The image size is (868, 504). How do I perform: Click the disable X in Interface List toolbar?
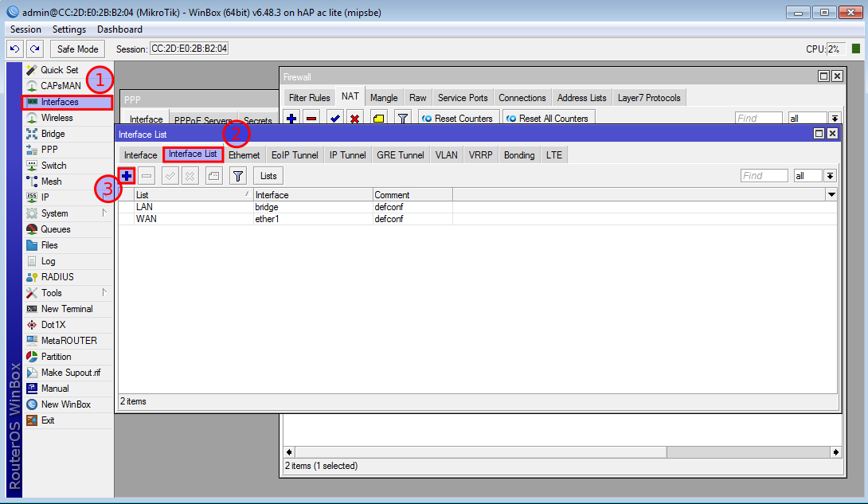pos(190,176)
